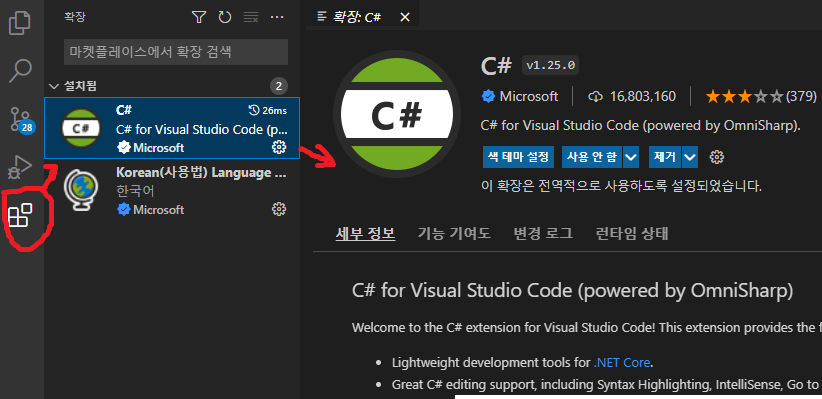Open the extensions panel more actions menu
This screenshot has height=399, width=822.
coord(277,17)
